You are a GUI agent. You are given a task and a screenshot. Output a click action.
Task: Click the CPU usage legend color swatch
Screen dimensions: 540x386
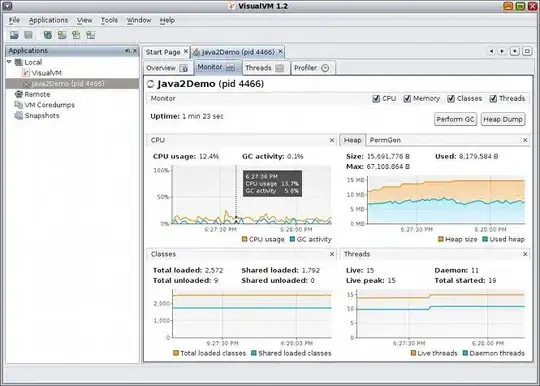(245, 239)
